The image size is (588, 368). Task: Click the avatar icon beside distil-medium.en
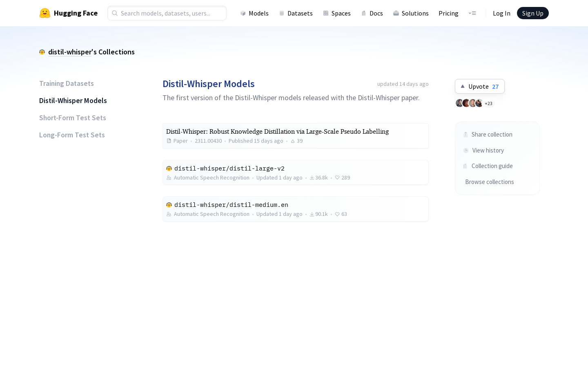(169, 205)
